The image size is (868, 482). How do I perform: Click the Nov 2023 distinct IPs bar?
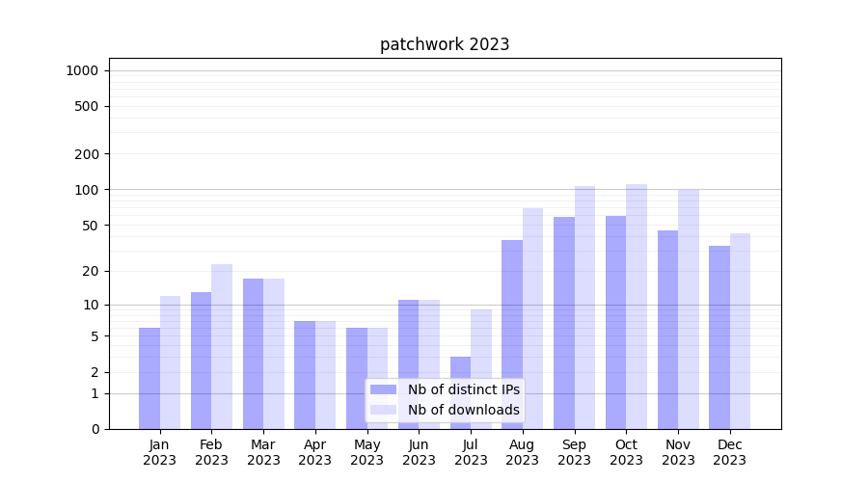pyautogui.click(x=667, y=330)
